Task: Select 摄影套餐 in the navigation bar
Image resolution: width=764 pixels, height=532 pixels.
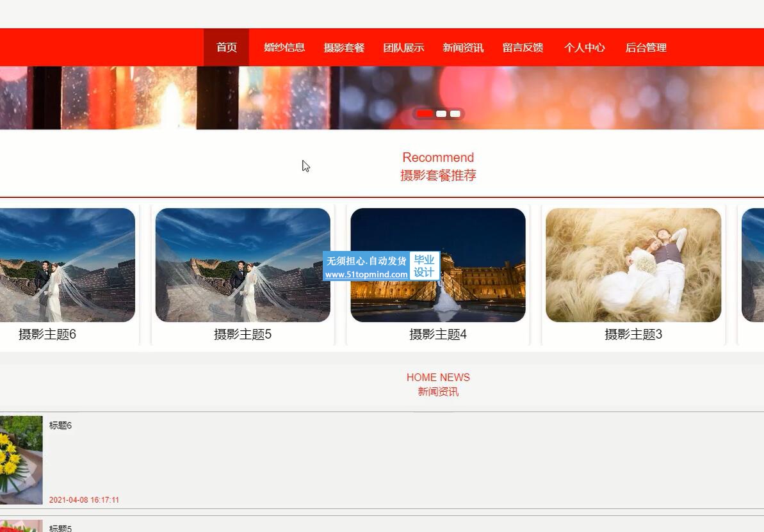Action: (x=344, y=47)
